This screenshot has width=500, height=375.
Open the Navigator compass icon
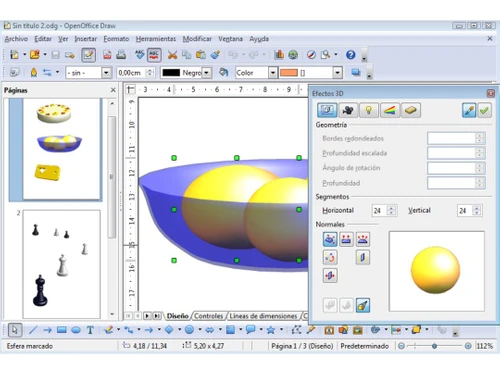tap(311, 55)
